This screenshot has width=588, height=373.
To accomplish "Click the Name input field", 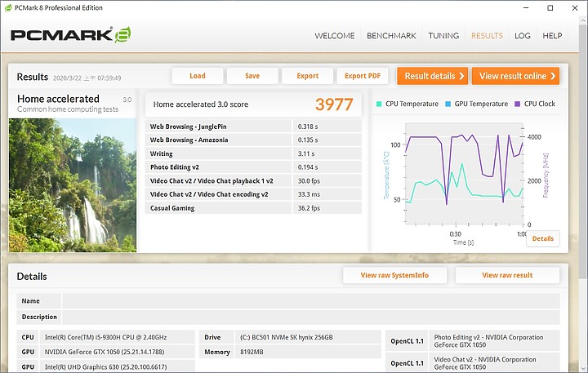I will tap(311, 301).
